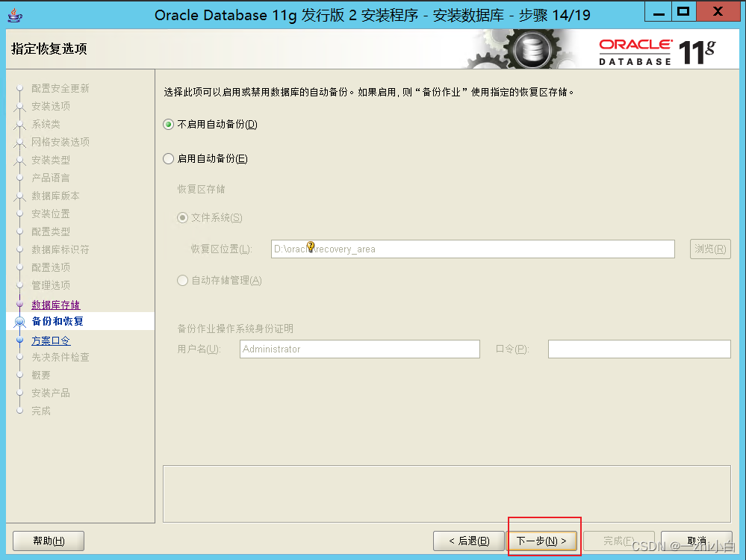Click 产品语言 in the step list
Screen dimensions: 746x560
tap(51, 178)
